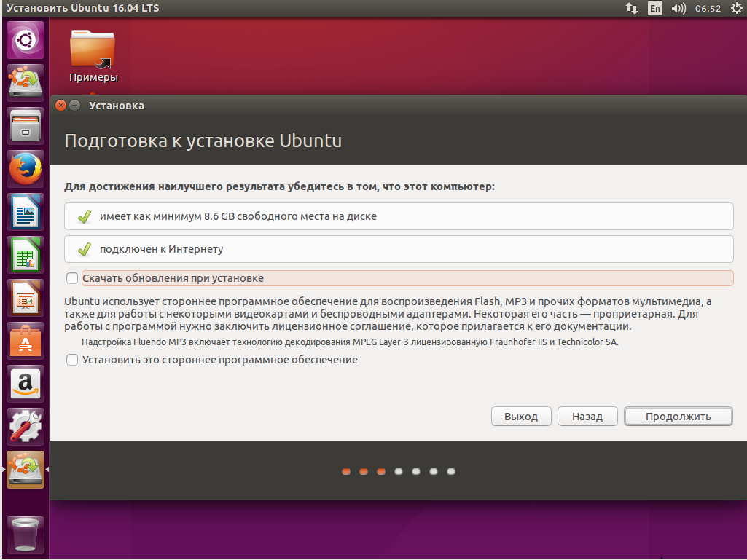Click the Fluendo MP3 license note text
This screenshot has height=560, width=747.
click(x=350, y=342)
